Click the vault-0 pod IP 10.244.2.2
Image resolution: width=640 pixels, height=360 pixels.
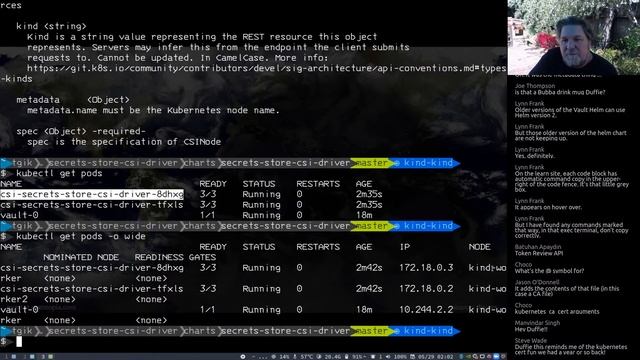click(426, 310)
